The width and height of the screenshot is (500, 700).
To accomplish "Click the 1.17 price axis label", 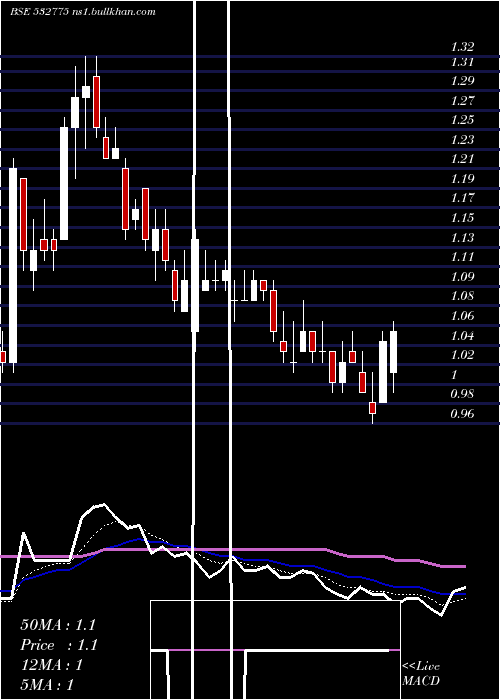I will [x=462, y=199].
